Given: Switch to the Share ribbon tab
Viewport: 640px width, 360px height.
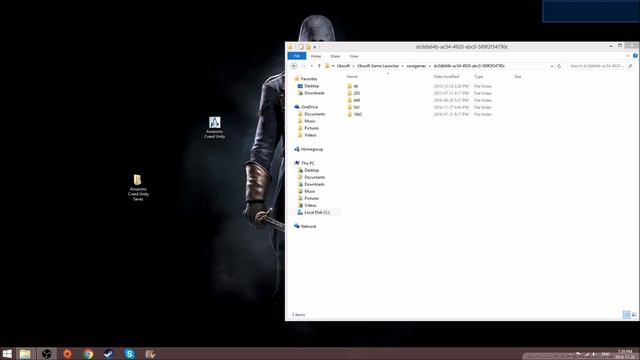Looking at the screenshot, I should [335, 56].
